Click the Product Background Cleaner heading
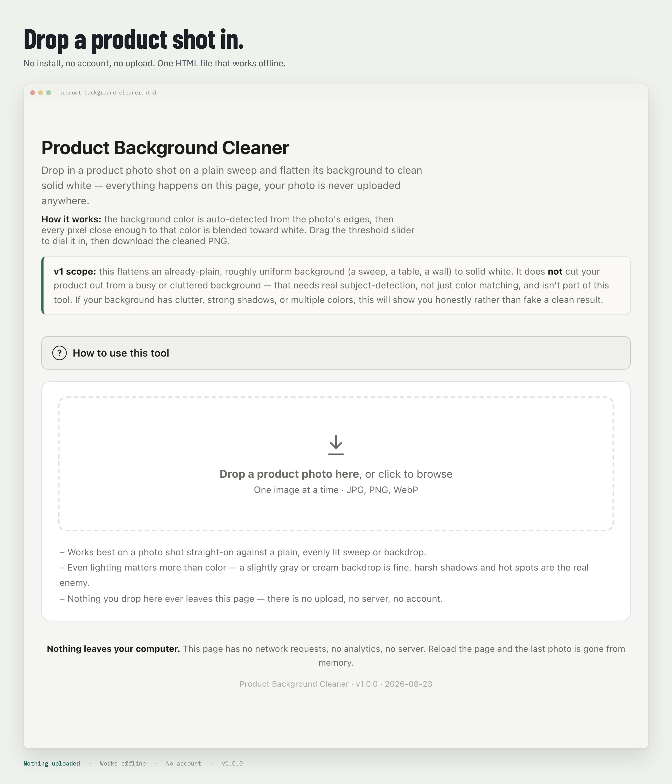 [x=165, y=148]
